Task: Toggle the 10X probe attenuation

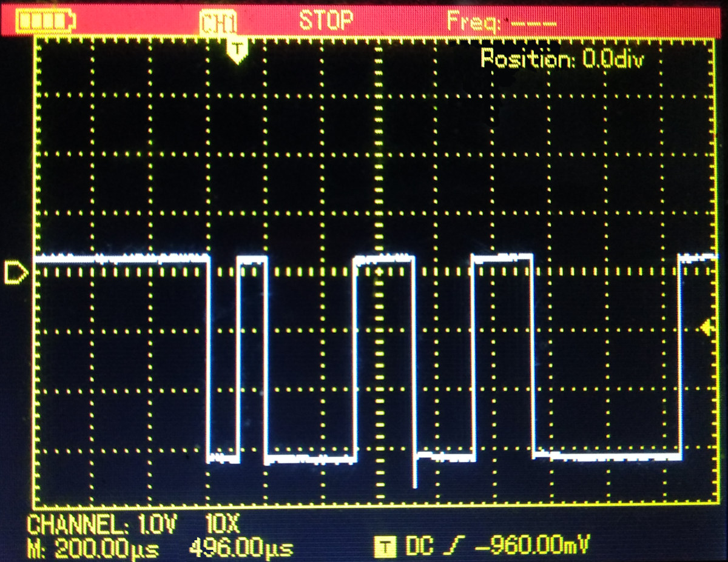Action: (x=223, y=523)
